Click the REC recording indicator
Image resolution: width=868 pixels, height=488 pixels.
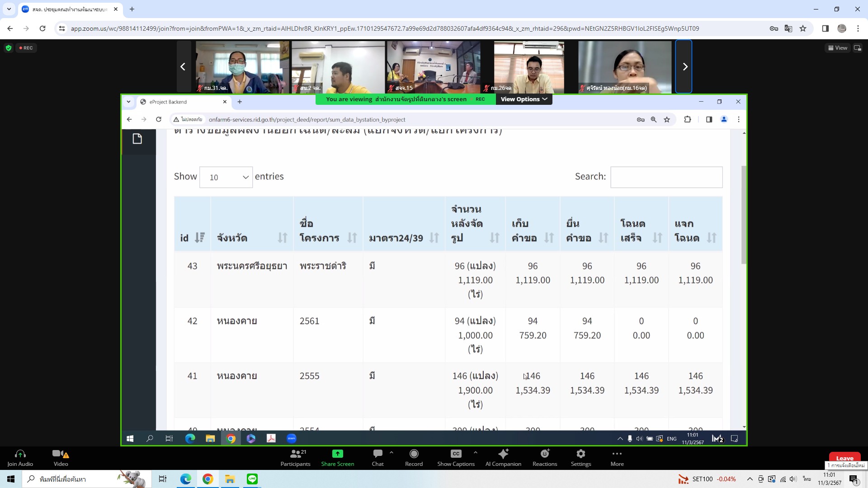point(26,48)
